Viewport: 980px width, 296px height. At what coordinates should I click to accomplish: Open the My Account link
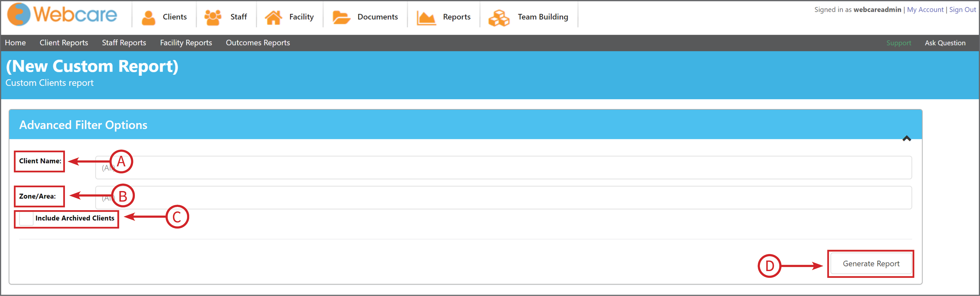click(925, 10)
